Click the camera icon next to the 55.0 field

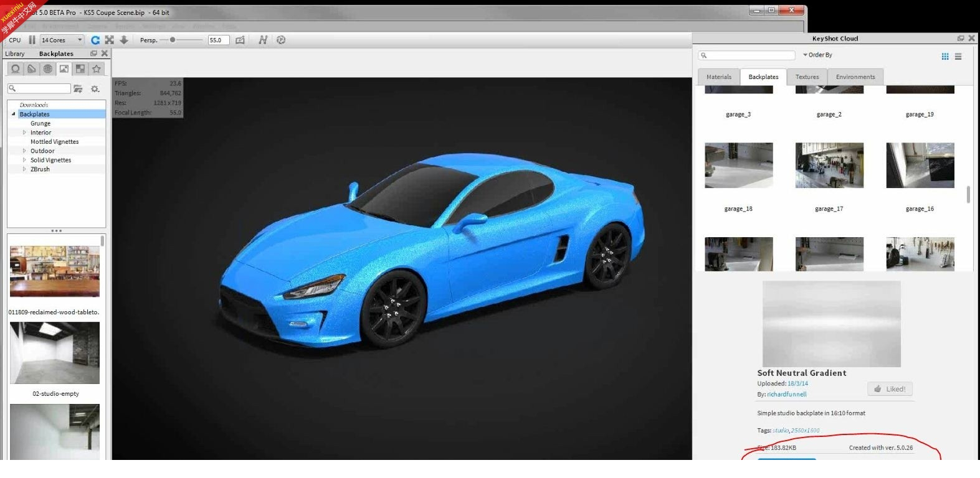tap(240, 40)
